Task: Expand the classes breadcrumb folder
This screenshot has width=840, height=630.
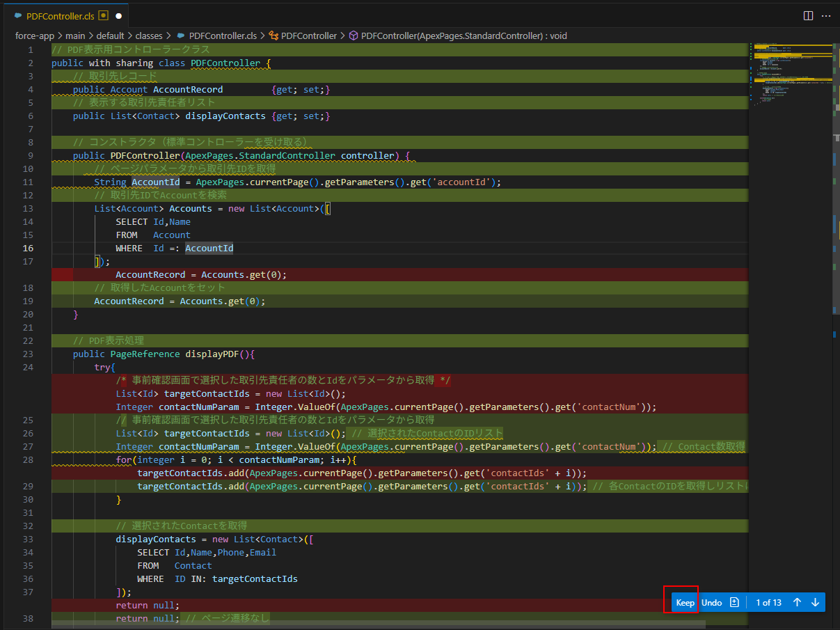Action: point(149,36)
